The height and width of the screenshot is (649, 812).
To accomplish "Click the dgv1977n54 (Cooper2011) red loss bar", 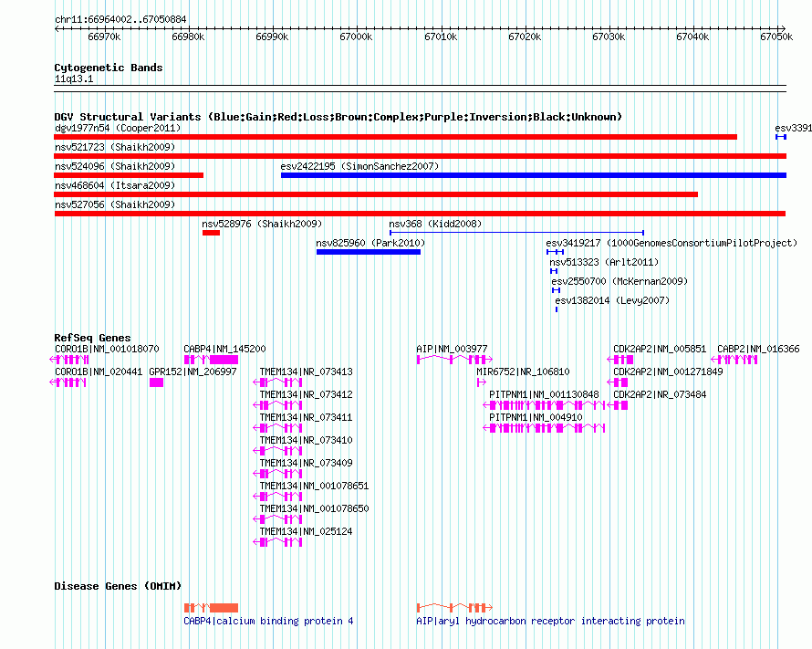I will pos(395,137).
